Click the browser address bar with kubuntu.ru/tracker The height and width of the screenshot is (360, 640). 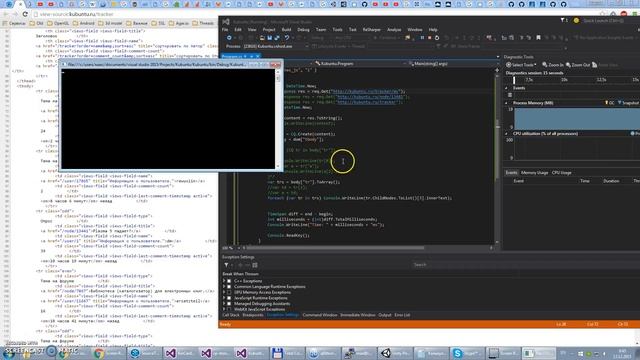tap(314, 14)
